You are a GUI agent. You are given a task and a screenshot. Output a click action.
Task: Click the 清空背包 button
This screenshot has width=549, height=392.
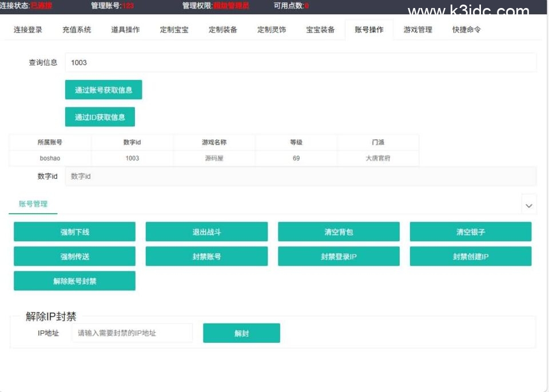click(339, 232)
